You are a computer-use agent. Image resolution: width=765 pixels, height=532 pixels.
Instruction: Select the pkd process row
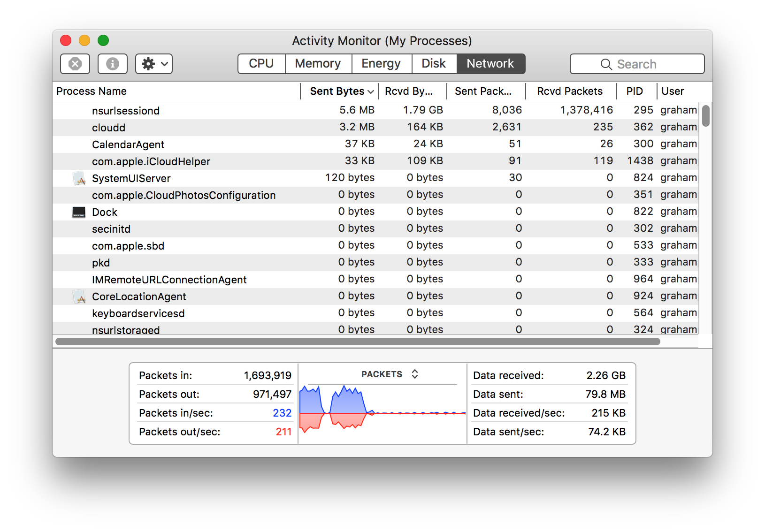(375, 263)
